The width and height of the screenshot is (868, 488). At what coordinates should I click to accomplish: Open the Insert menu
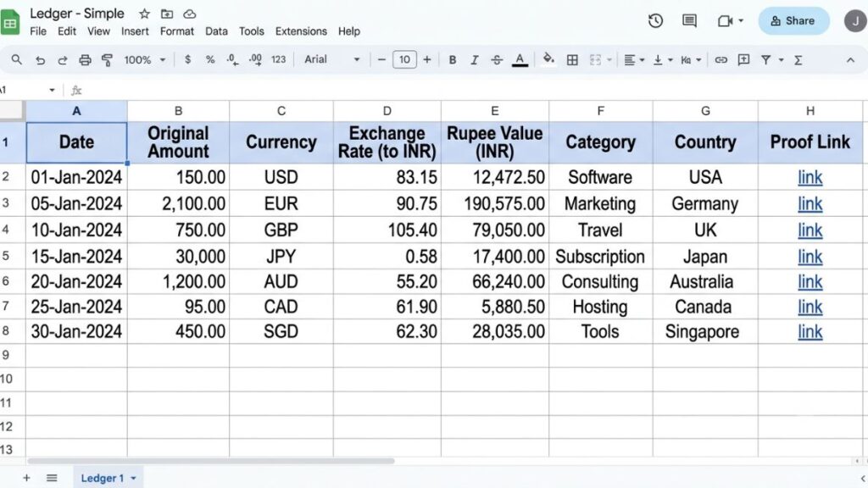point(135,31)
